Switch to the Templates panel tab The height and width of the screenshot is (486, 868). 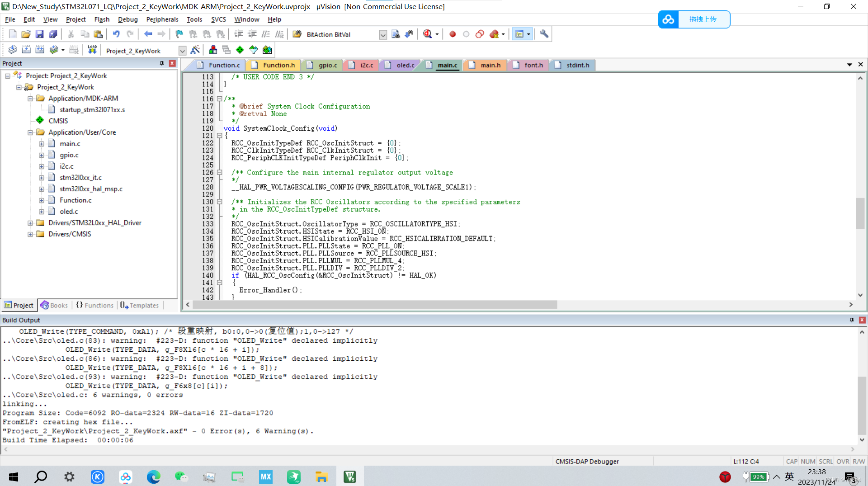[140, 305]
